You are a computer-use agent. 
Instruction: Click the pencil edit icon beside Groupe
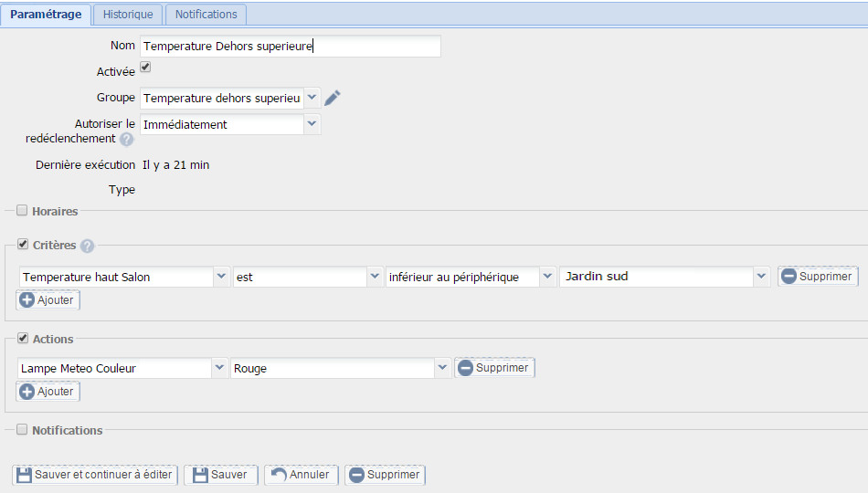coord(333,98)
